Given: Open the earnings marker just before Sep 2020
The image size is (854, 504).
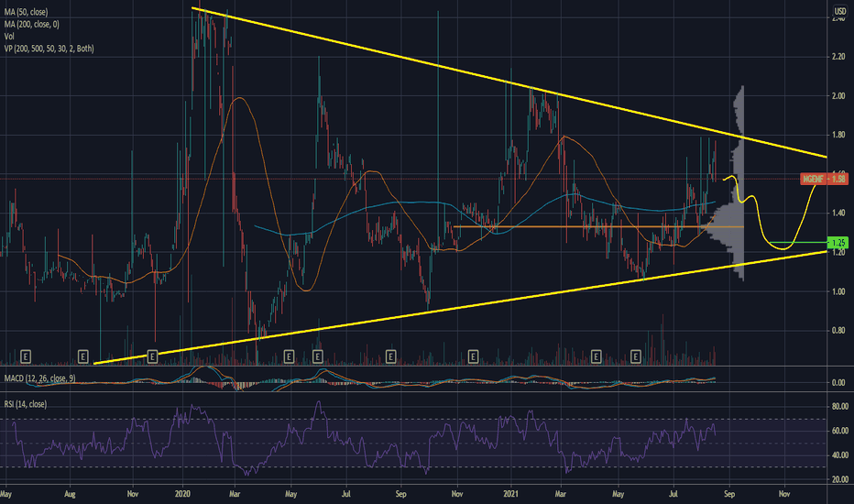Looking at the screenshot, I should [390, 356].
